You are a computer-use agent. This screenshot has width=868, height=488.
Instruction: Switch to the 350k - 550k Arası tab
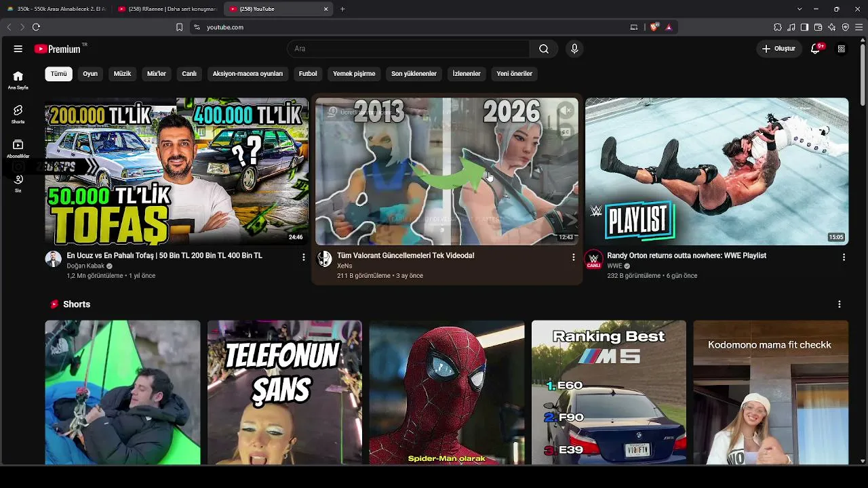(x=56, y=9)
